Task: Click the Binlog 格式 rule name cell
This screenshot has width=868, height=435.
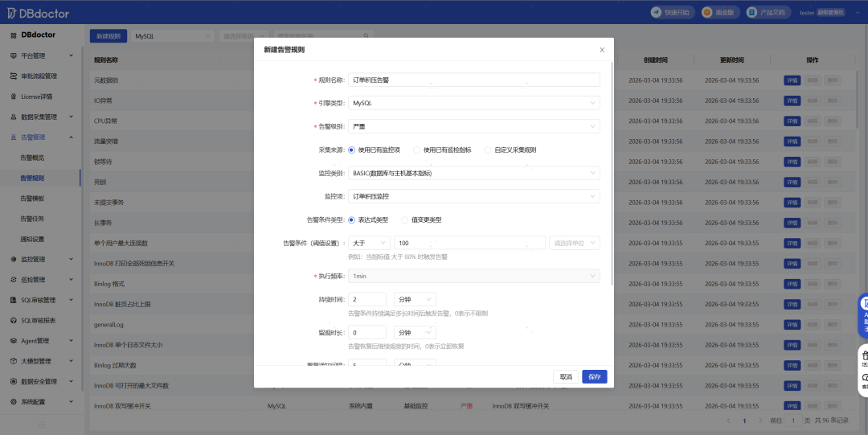Action: [x=109, y=284]
